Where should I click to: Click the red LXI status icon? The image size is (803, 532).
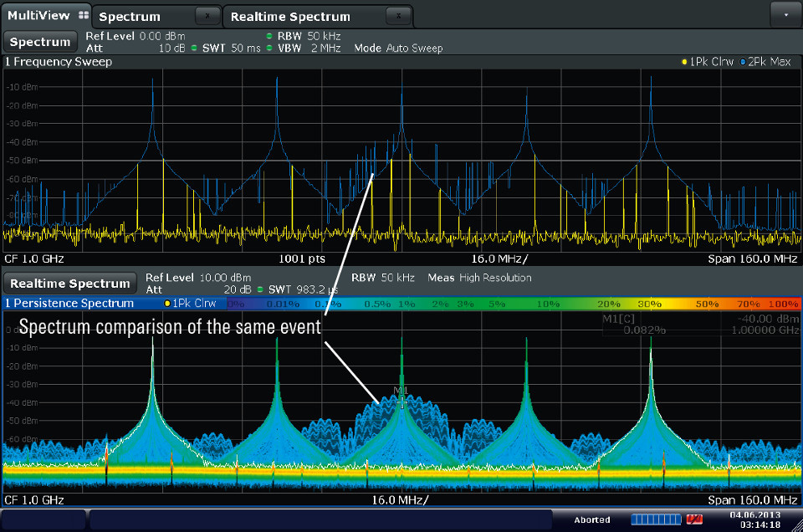click(x=693, y=519)
